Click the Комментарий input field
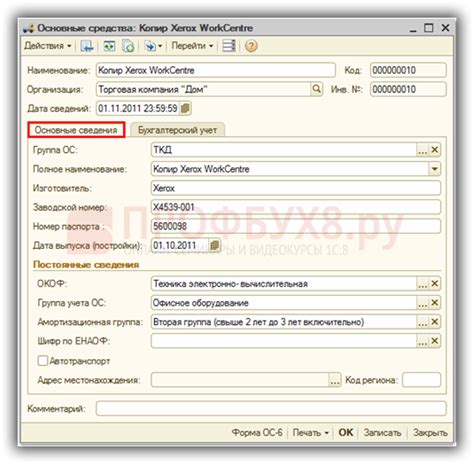This screenshot has width=474, height=464. 271,408
